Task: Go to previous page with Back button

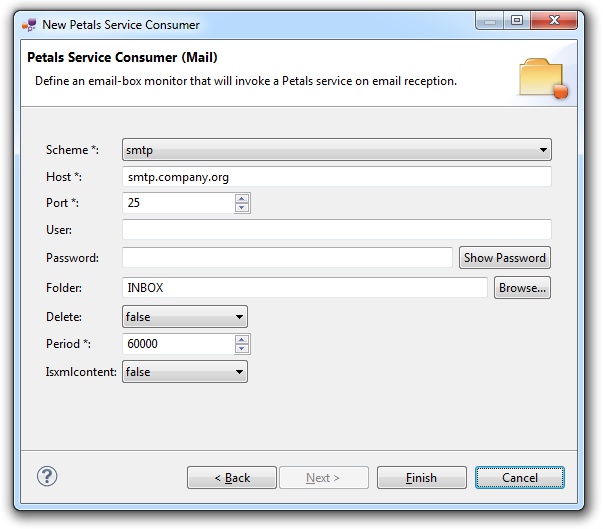Action: tap(232, 478)
